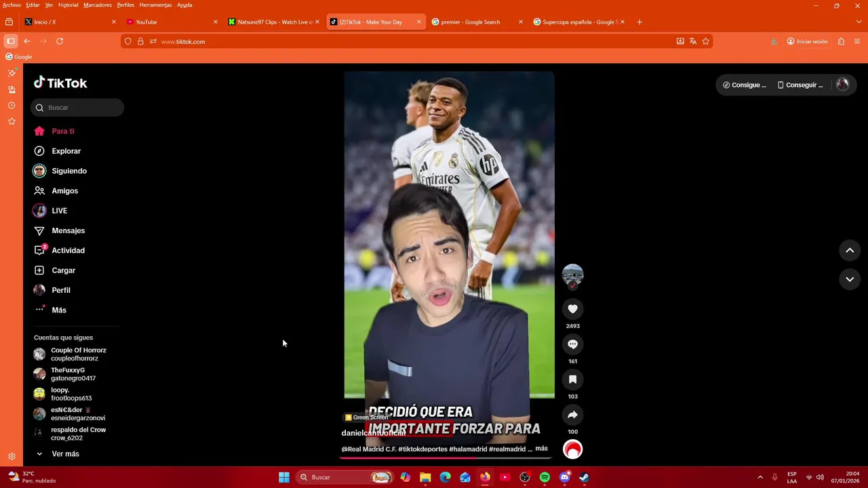
Task: Focus the TikTok Buscar search field
Action: click(77, 108)
